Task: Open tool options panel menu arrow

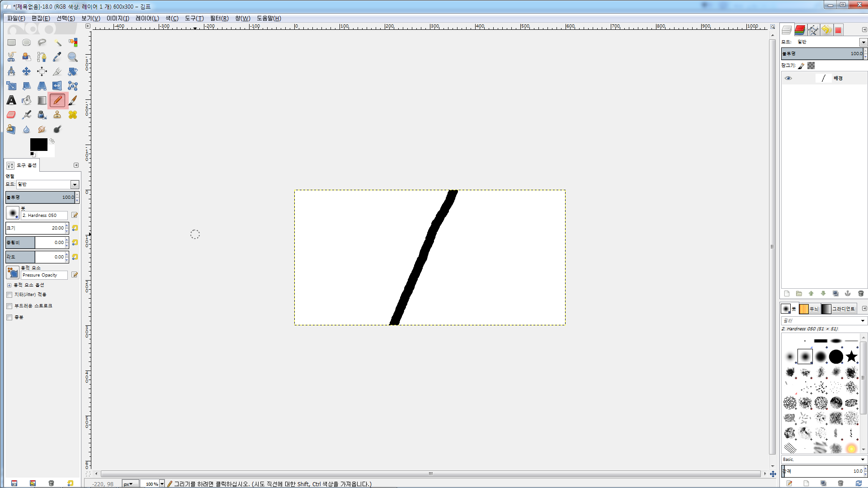Action: (76, 165)
